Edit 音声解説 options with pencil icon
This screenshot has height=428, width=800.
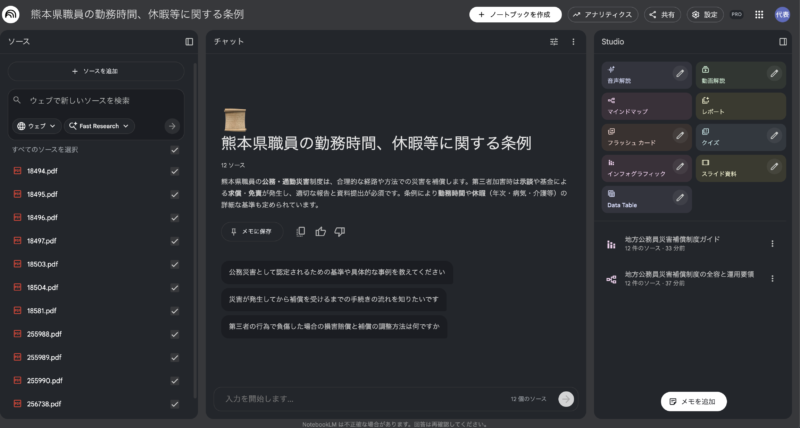pyautogui.click(x=680, y=74)
